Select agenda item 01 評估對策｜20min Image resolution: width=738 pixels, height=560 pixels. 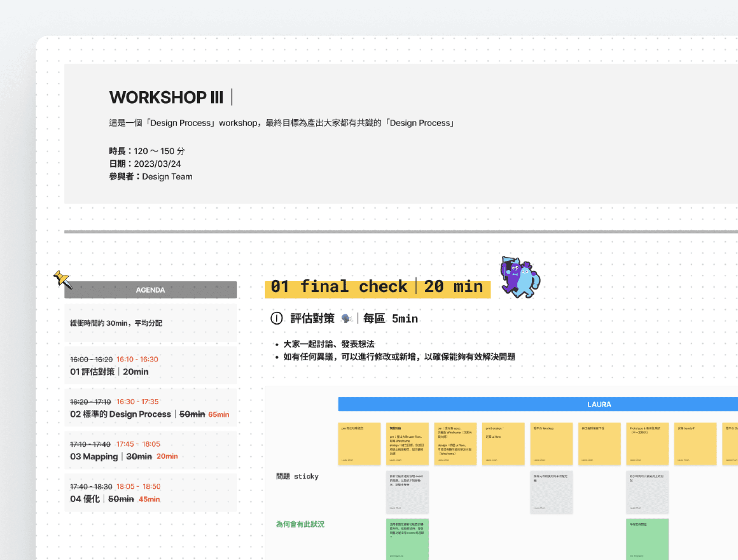[x=109, y=372]
